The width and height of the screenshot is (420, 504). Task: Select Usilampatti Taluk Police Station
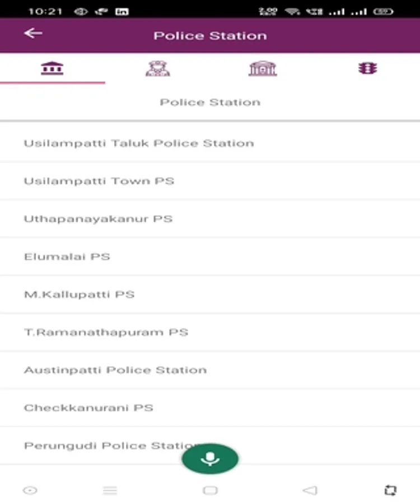click(x=210, y=143)
